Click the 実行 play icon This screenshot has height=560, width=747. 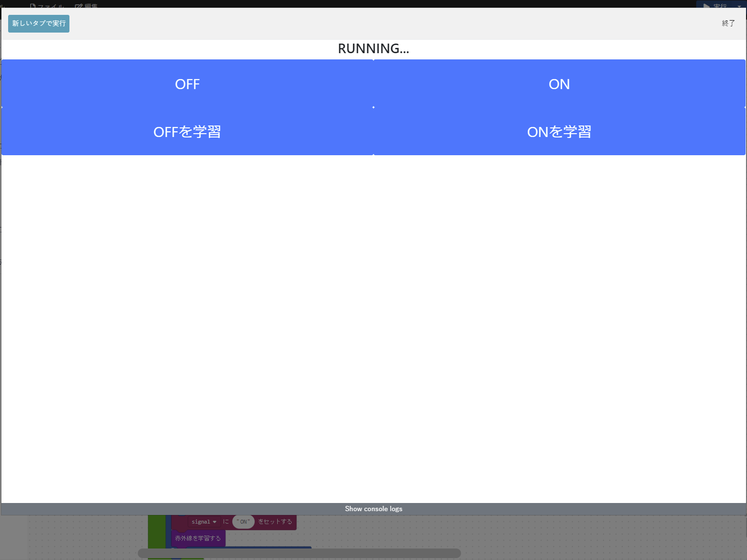[x=706, y=6]
